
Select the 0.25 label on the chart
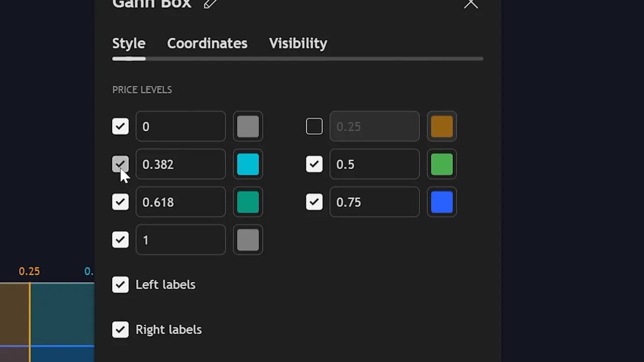(x=29, y=271)
